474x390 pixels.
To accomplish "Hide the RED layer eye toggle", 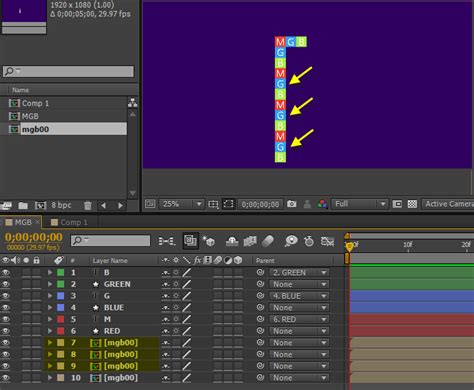I will [x=5, y=331].
